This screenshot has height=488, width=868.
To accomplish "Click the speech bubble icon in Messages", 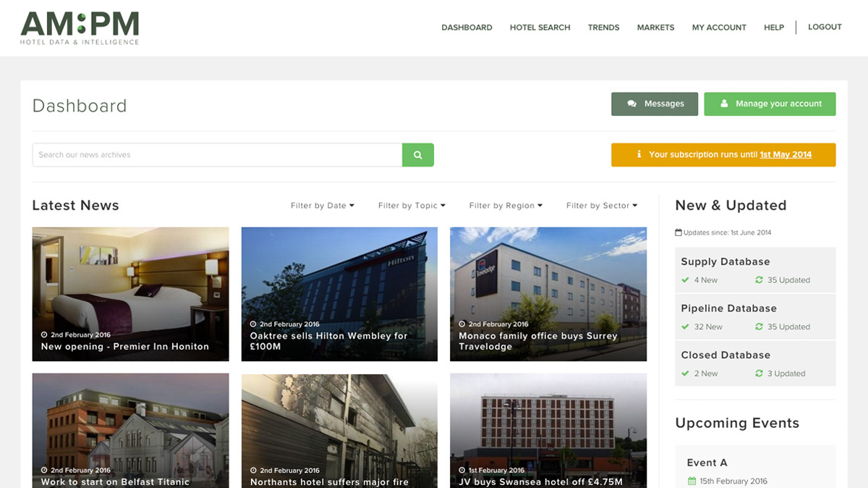I will pyautogui.click(x=631, y=104).
